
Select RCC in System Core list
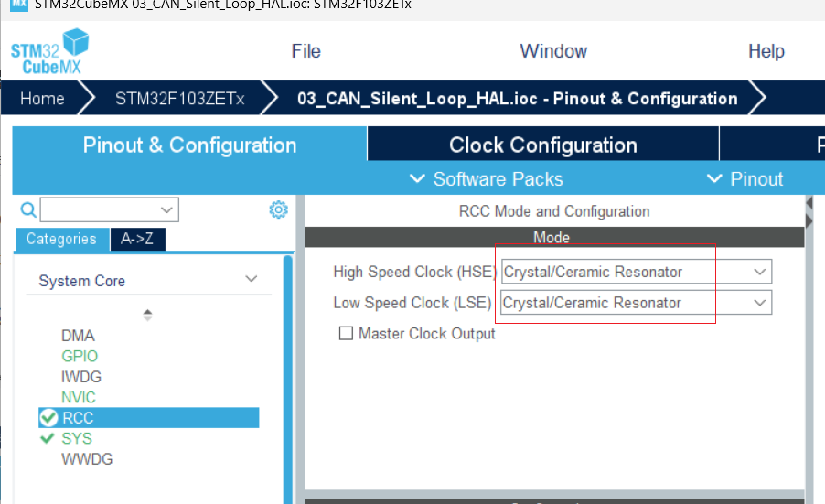(x=149, y=418)
